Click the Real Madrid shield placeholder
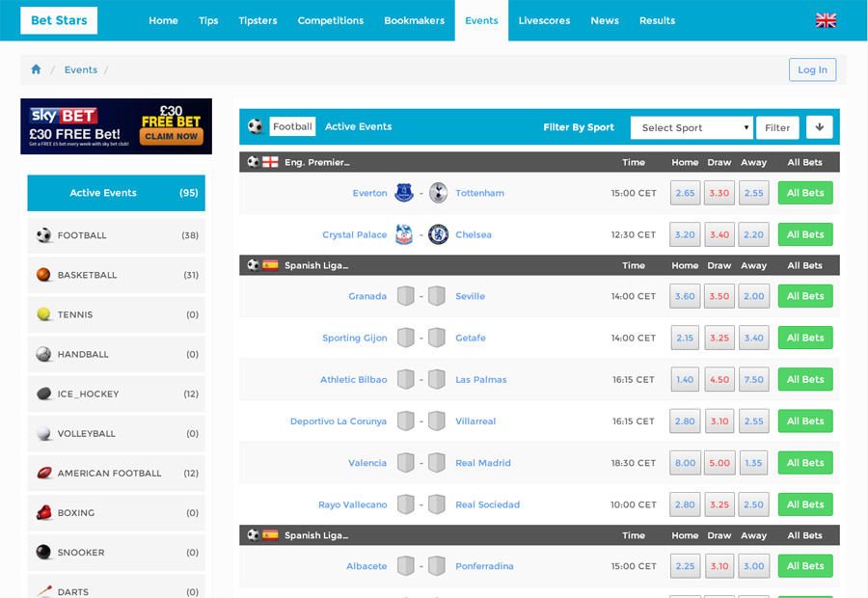 437,463
